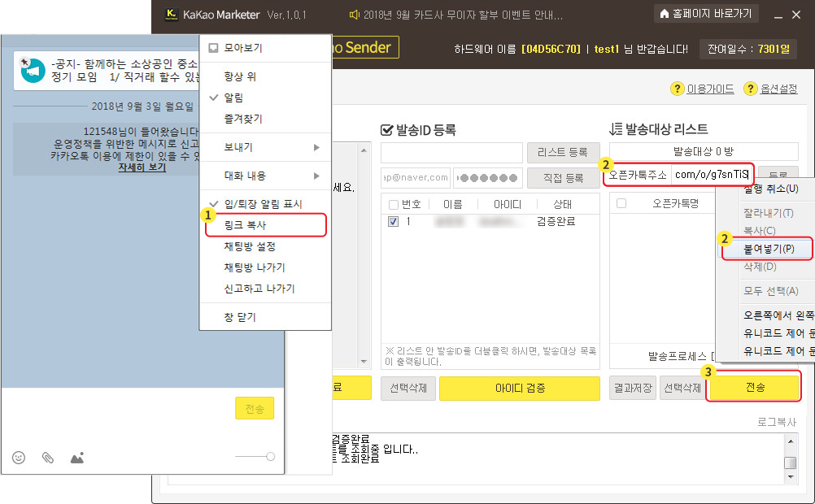This screenshot has width=815, height=504.
Task: Click the empty list file path field
Action: coord(451,153)
